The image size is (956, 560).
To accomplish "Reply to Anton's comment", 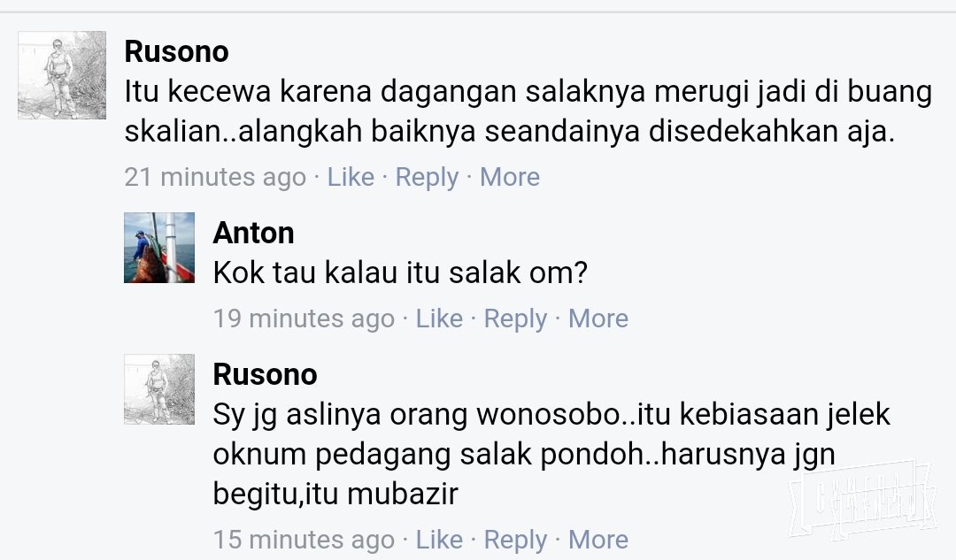I will click(515, 318).
